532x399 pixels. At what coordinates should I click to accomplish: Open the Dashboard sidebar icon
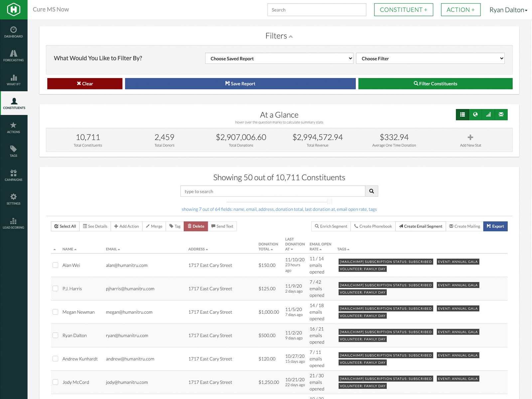[x=13, y=32]
